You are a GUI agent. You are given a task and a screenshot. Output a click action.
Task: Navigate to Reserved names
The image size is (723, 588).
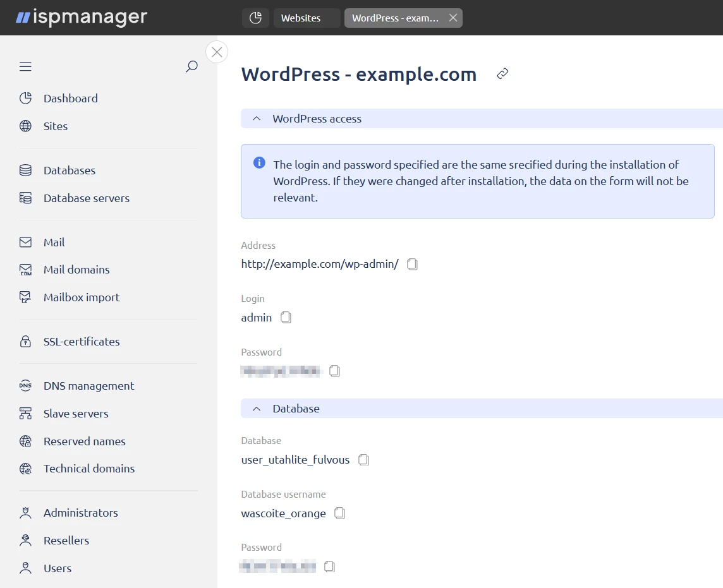85,441
